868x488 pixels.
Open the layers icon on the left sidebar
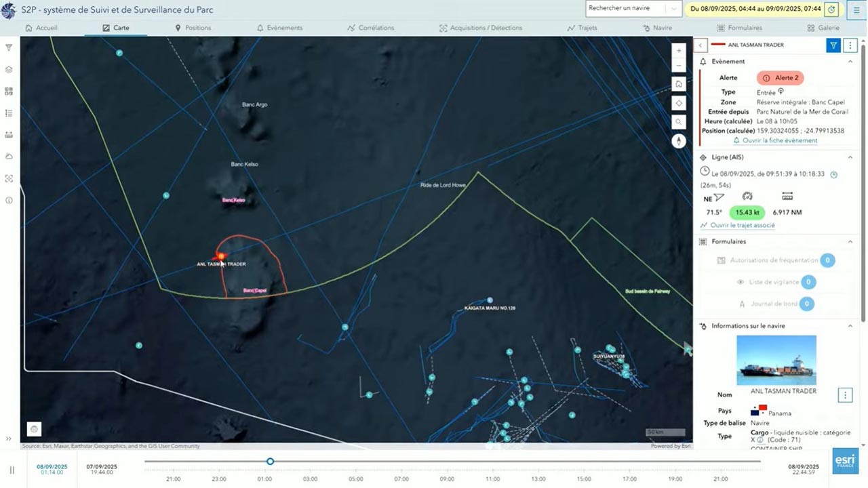pos(9,69)
